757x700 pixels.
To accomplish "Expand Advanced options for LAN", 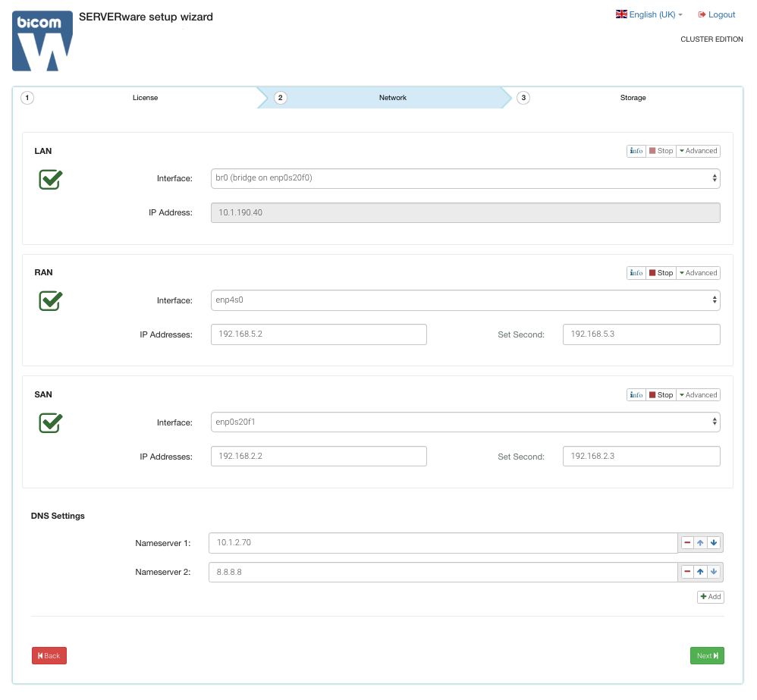I will tap(698, 151).
